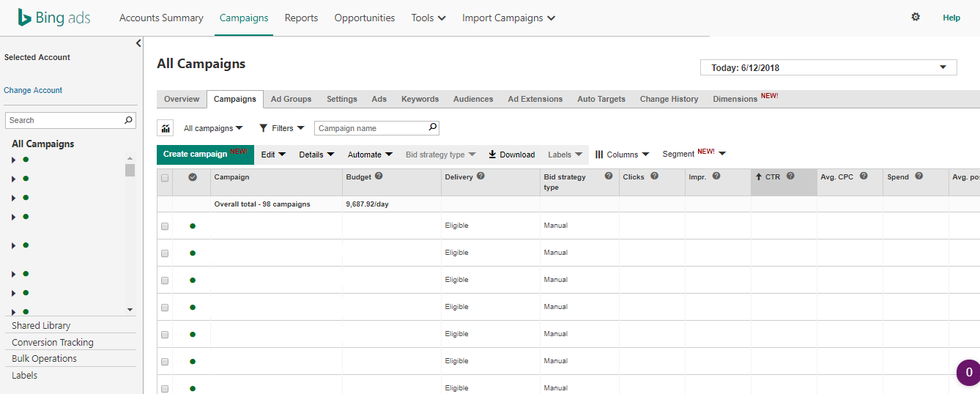Image resolution: width=980 pixels, height=394 pixels.
Task: Switch to the Ad Extensions tab
Action: 535,99
